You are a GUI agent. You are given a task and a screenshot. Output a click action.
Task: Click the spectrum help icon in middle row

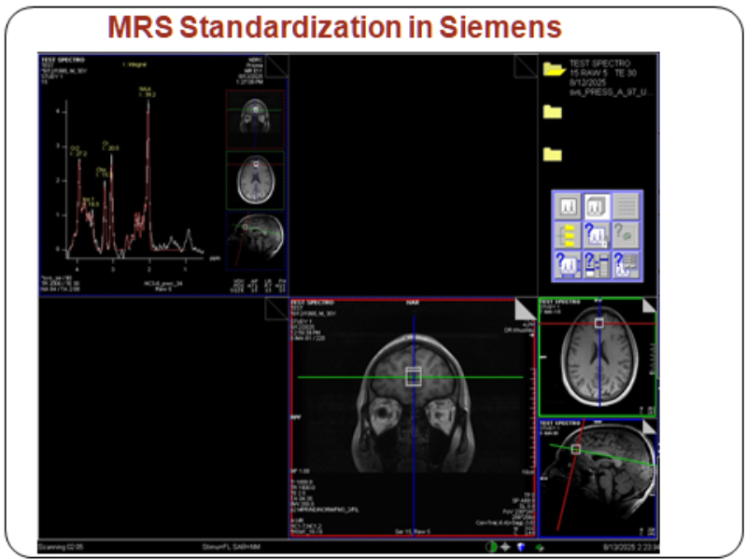coord(598,235)
